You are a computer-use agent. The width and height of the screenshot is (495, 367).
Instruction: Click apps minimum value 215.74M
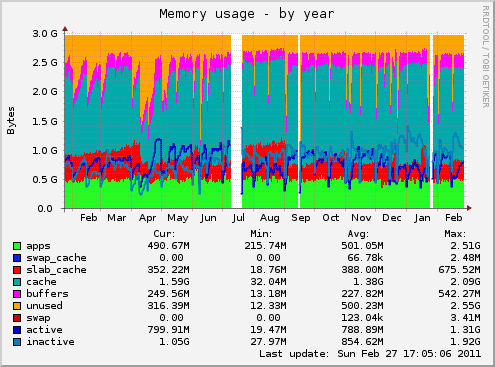click(265, 246)
